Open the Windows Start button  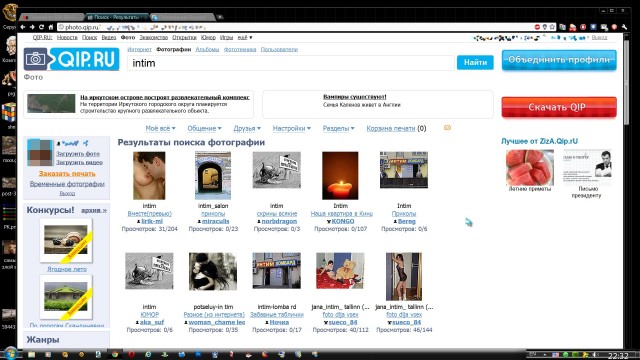point(10,353)
